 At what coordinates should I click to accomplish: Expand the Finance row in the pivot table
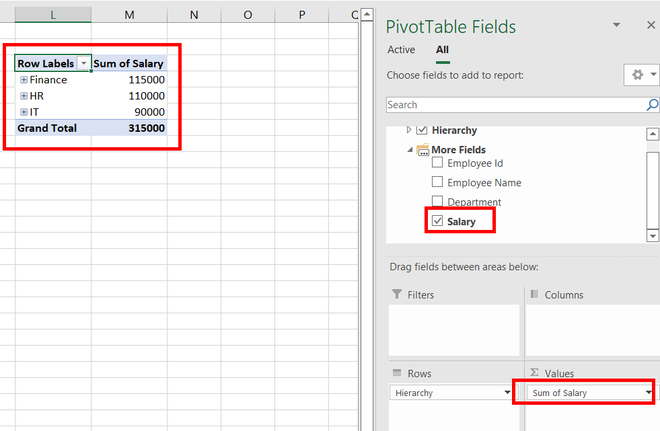24,80
